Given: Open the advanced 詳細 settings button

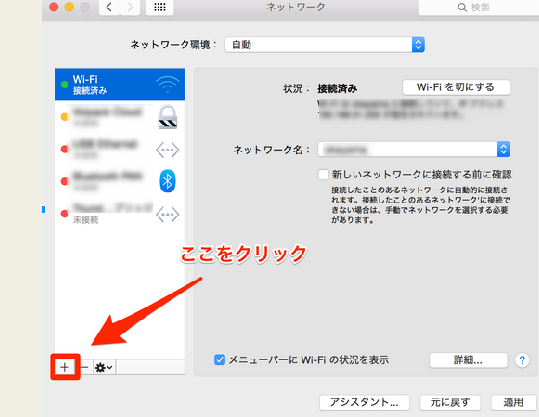Looking at the screenshot, I should 469,360.
